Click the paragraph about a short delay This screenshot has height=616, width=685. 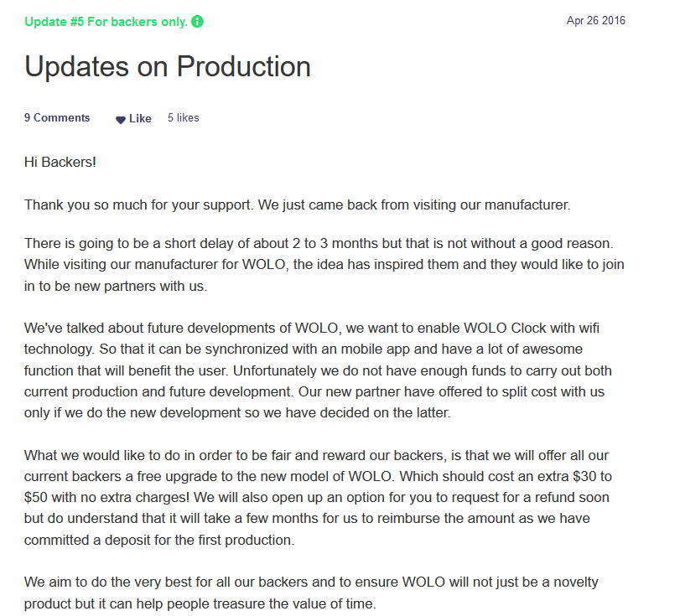point(324,265)
